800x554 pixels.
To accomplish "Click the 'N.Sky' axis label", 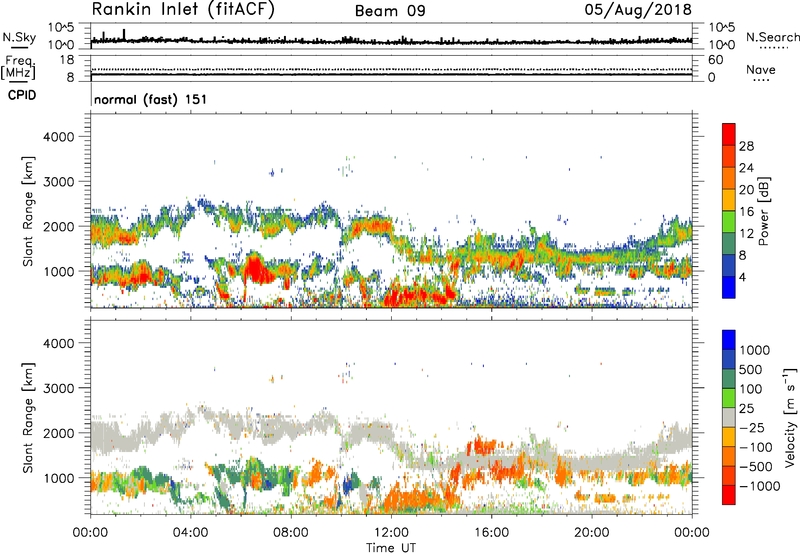I will (19, 37).
